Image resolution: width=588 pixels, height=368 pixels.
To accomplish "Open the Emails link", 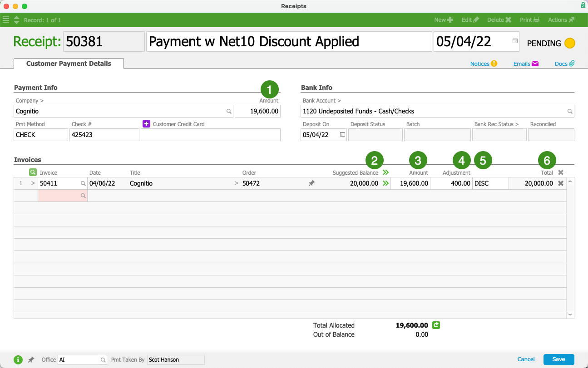I will coord(526,64).
